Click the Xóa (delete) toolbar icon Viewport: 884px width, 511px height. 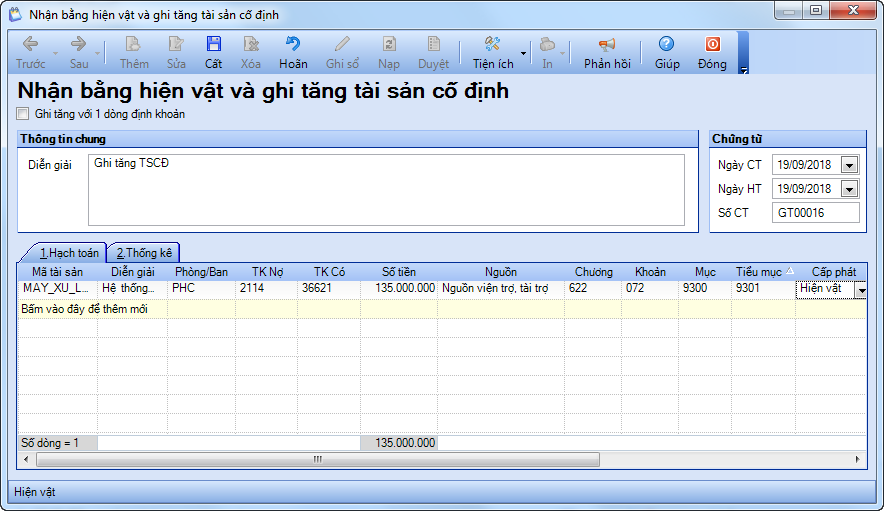[x=250, y=52]
